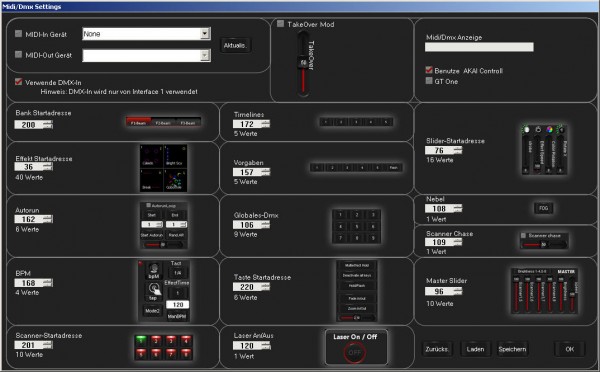Click Bank Startadresse spinner arrows
The image size is (600, 372).
47,124
